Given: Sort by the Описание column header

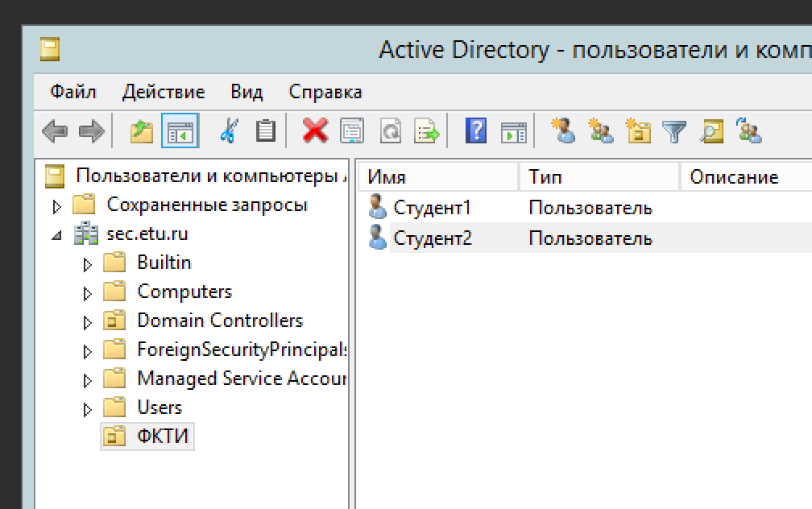Looking at the screenshot, I should point(746,176).
